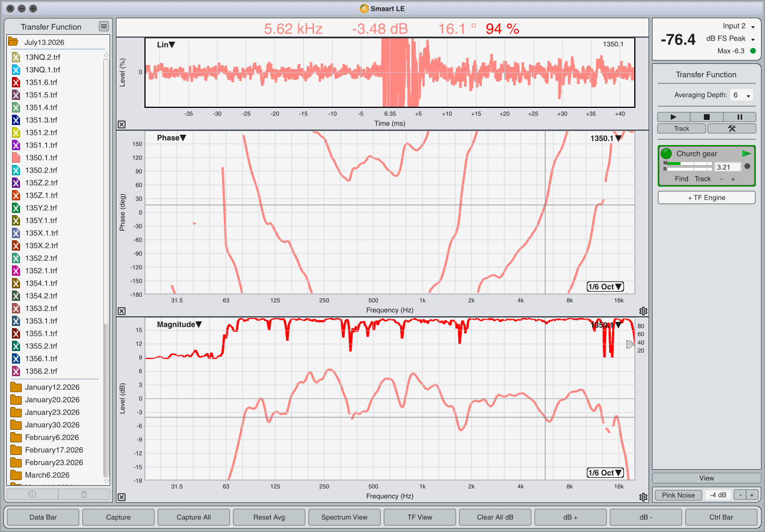Screen dimensions: 765x532
Task: Open the Input 2 source dropdown
Action: [739, 26]
